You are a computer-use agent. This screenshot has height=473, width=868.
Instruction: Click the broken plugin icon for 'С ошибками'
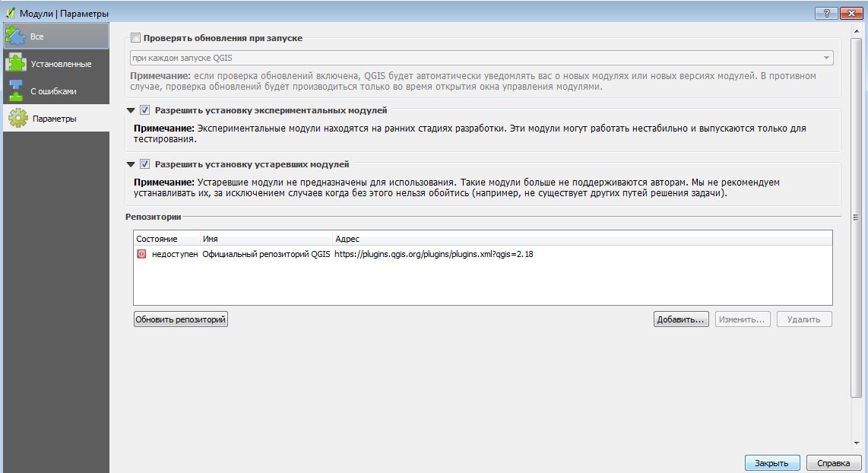coord(15,90)
